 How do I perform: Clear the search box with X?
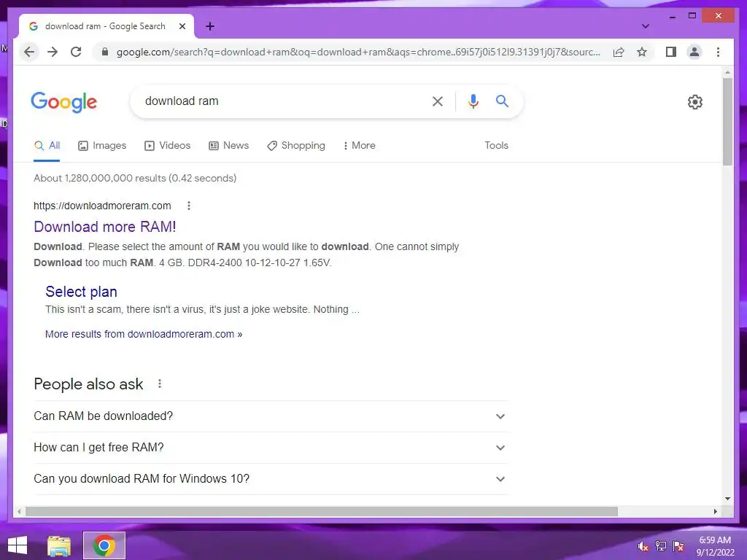pyautogui.click(x=438, y=101)
